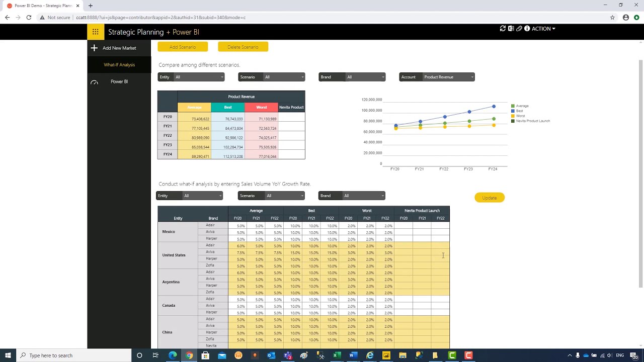
Task: Select the Add New Market sidebar item
Action: 119,48
